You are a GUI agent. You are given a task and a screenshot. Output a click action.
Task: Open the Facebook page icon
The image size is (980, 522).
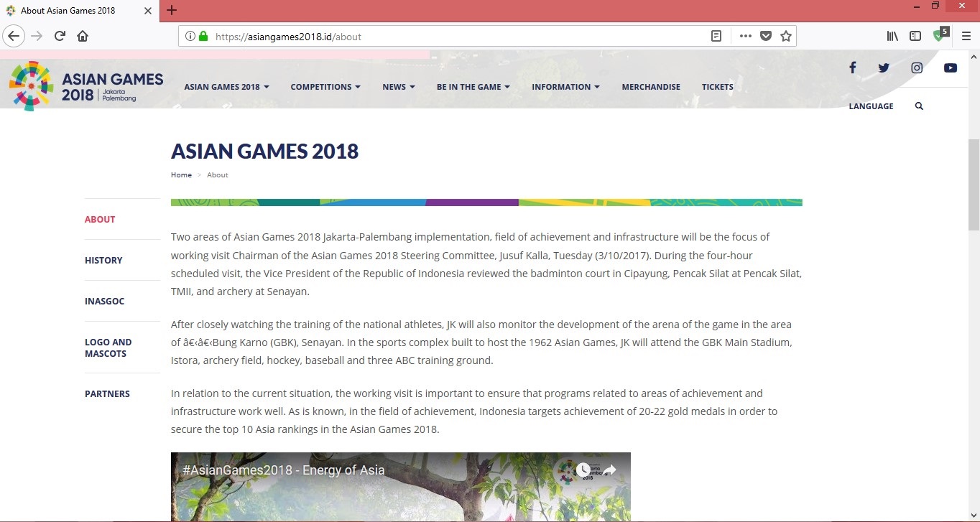point(852,67)
